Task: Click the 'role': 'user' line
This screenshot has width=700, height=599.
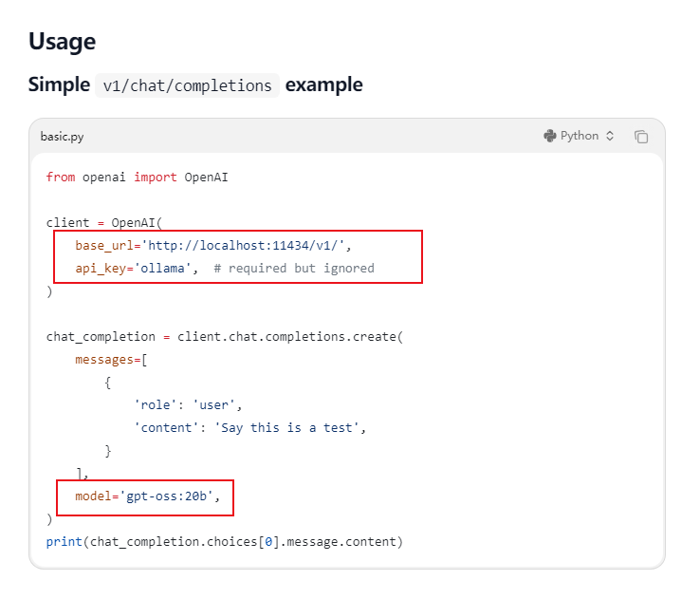Action: coord(188,405)
